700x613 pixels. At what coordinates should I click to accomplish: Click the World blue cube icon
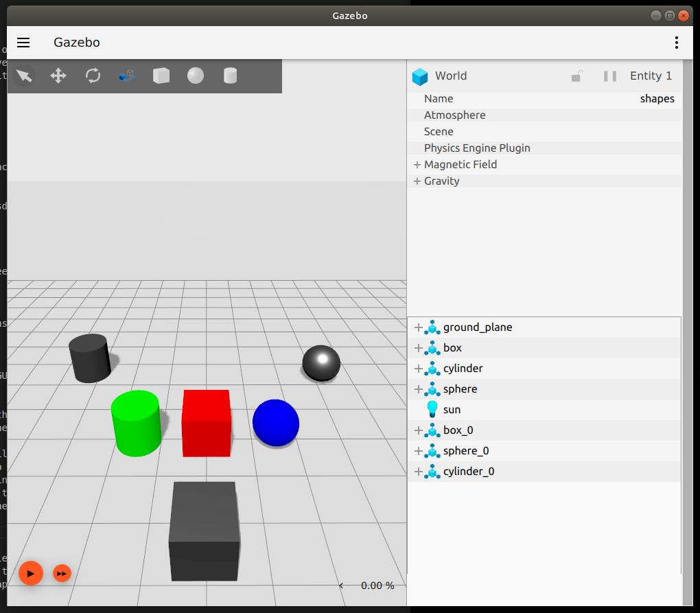[419, 77]
